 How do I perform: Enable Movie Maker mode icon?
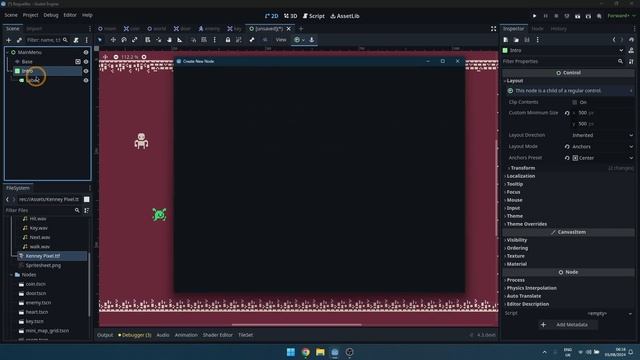[599, 16]
